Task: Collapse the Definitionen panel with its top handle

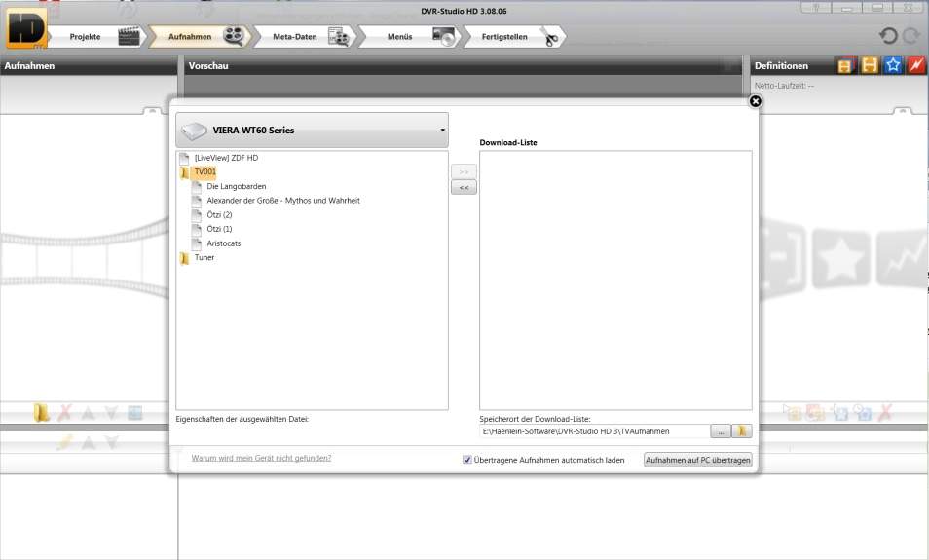Action: 903,111
